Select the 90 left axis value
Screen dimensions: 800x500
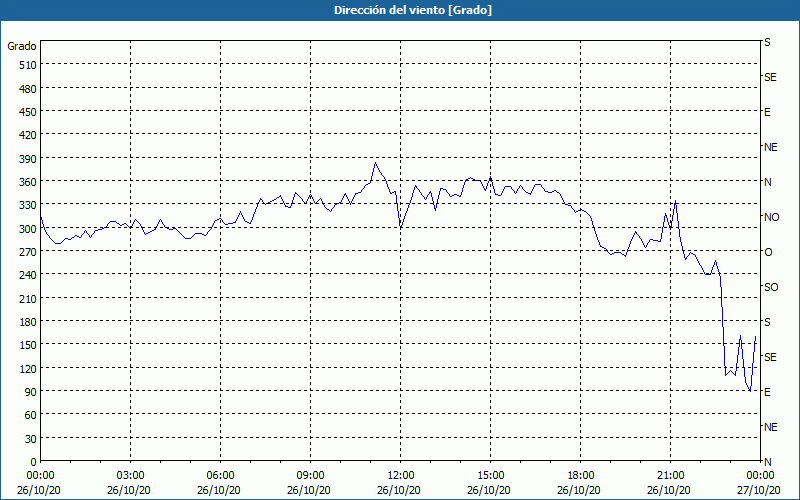click(31, 392)
